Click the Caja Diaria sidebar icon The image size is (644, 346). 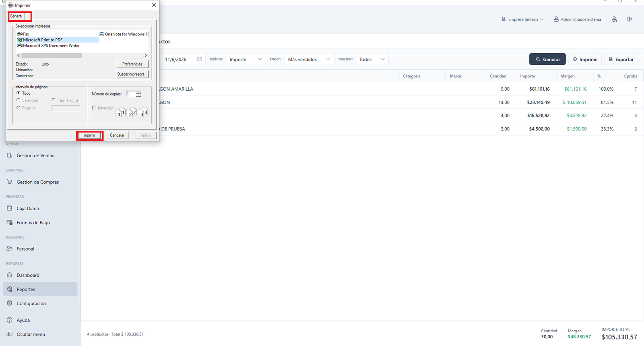(x=10, y=208)
